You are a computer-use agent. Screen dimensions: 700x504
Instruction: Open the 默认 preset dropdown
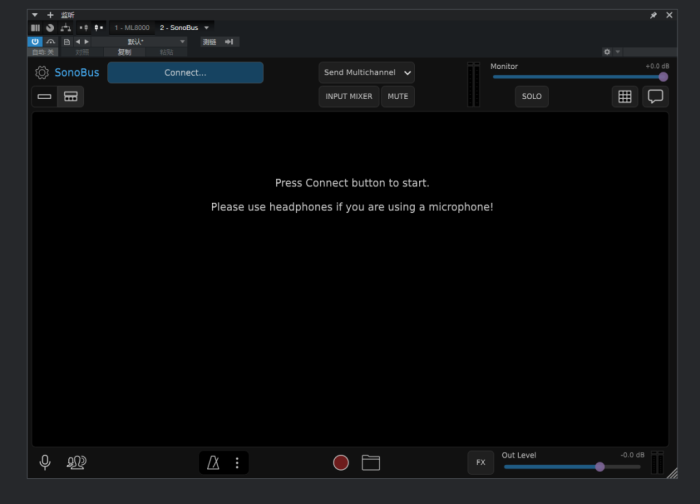pos(139,42)
